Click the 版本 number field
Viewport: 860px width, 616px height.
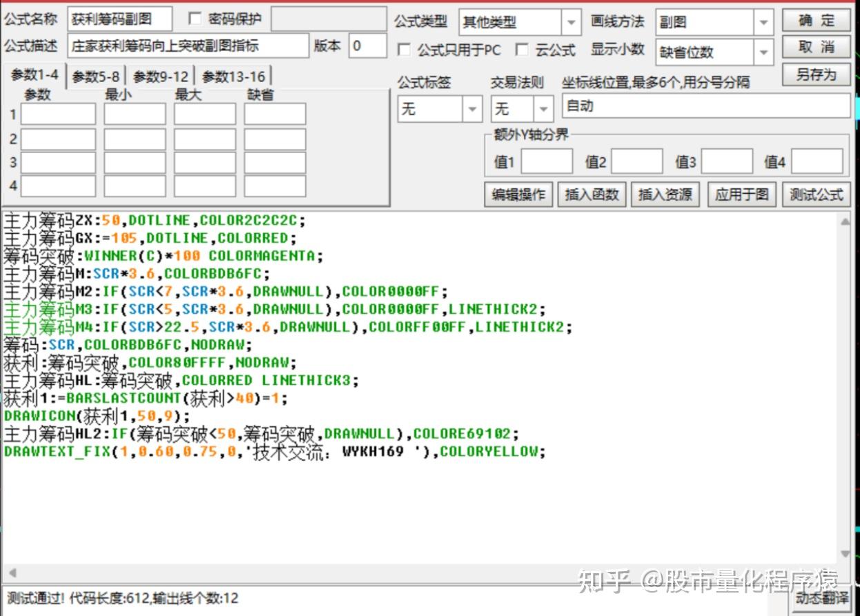368,46
